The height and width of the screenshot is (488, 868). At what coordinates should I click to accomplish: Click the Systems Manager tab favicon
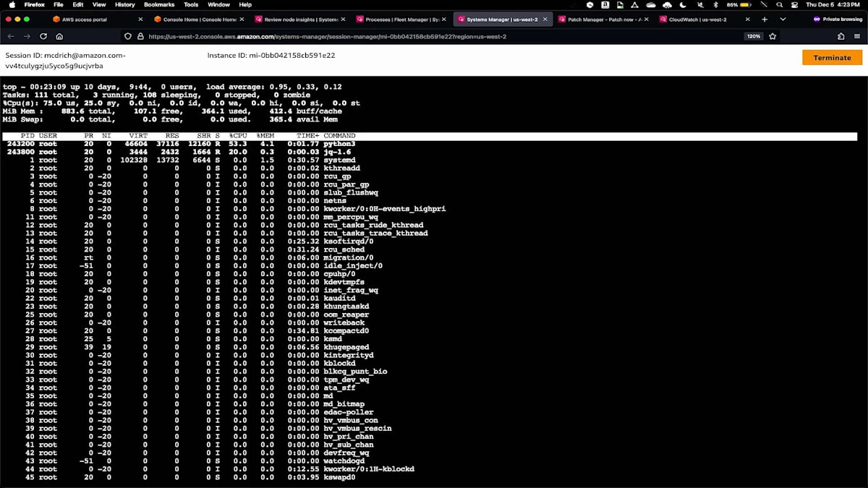click(x=460, y=20)
